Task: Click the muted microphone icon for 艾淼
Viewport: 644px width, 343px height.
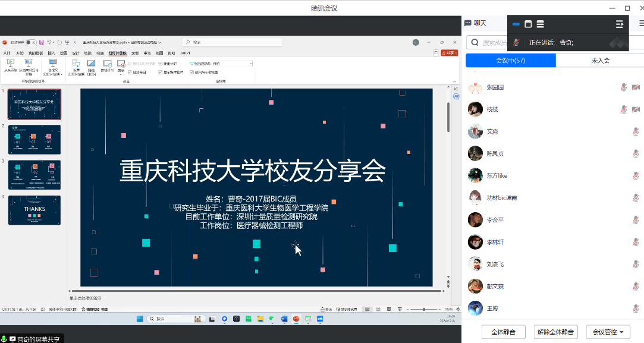Action: (636, 131)
